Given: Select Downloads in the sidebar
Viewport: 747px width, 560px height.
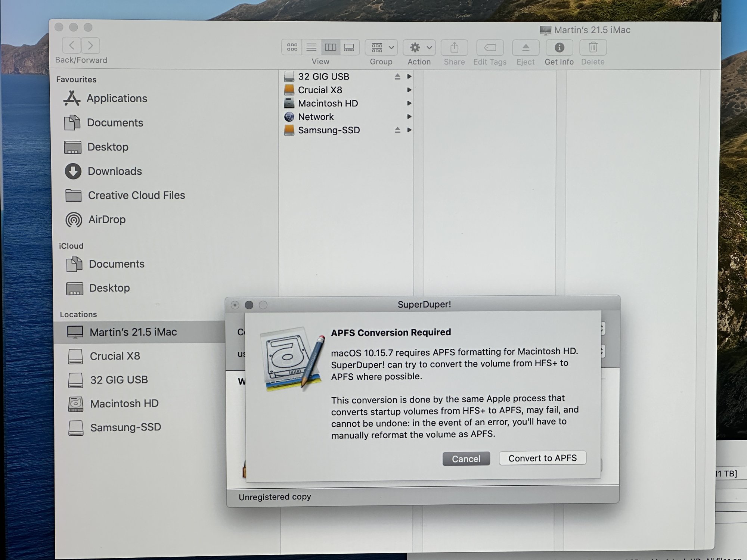Looking at the screenshot, I should tap(115, 171).
